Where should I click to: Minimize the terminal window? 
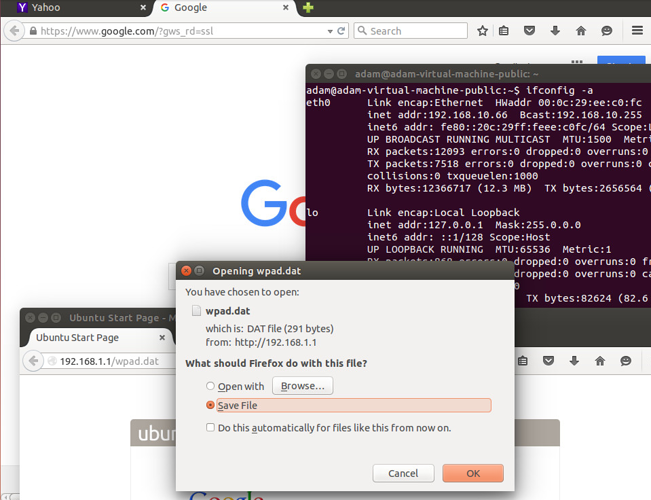(329, 74)
